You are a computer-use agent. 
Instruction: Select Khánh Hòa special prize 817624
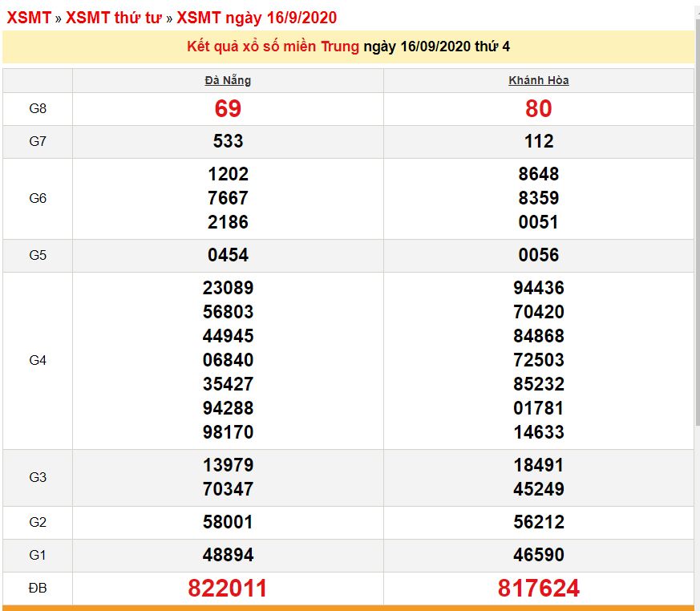point(539,589)
